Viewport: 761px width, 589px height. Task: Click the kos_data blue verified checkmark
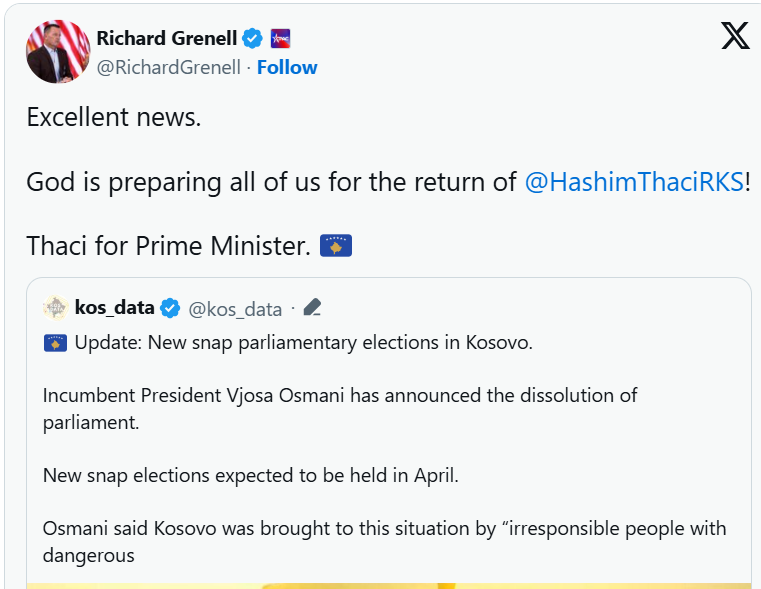click(x=171, y=308)
